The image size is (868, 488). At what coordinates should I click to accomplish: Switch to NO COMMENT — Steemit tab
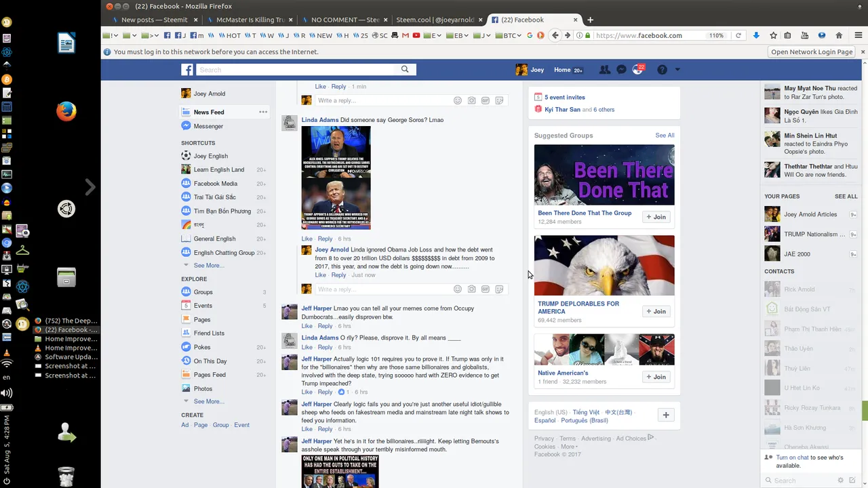point(344,20)
